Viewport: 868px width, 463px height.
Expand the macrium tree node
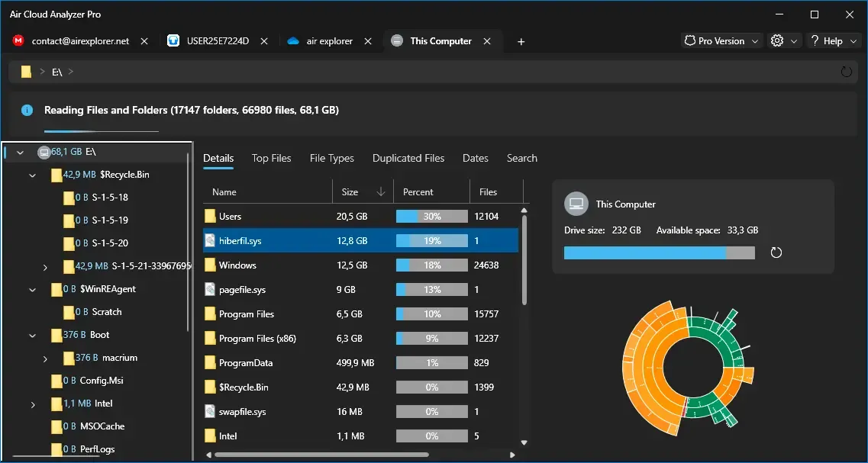coord(45,359)
